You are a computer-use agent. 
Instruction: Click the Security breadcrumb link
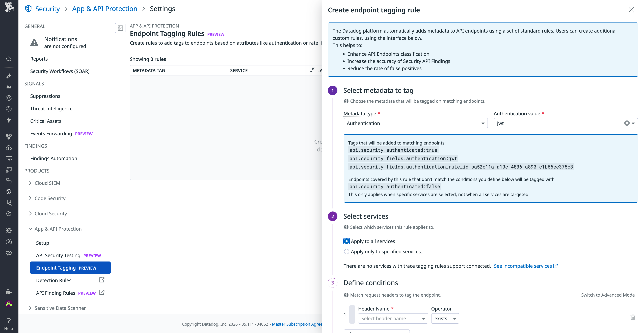47,9
